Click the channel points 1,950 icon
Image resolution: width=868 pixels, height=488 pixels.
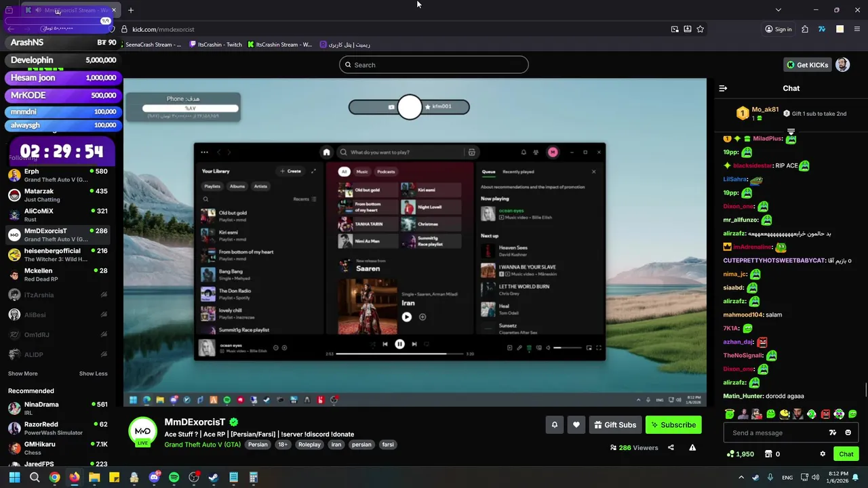[x=731, y=454]
